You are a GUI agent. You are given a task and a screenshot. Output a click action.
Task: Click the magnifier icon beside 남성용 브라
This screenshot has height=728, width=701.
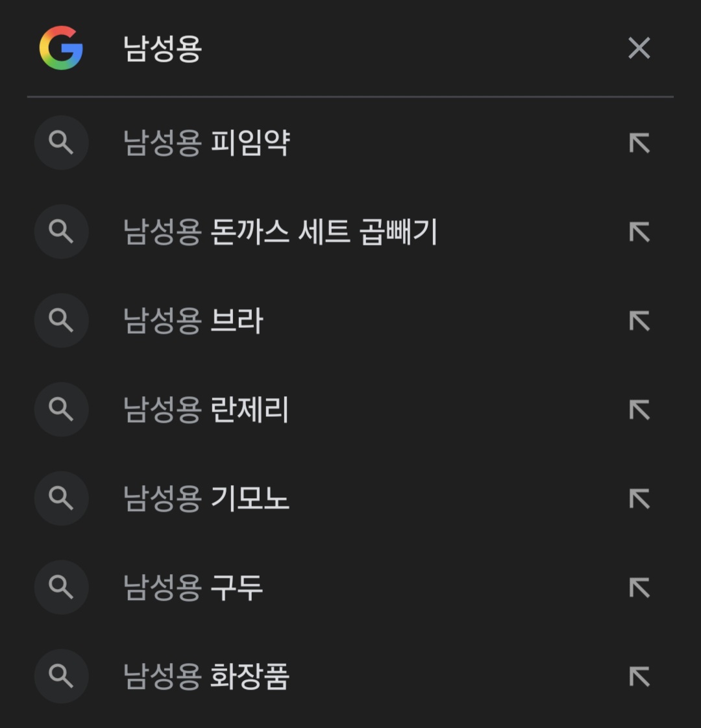pos(61,321)
